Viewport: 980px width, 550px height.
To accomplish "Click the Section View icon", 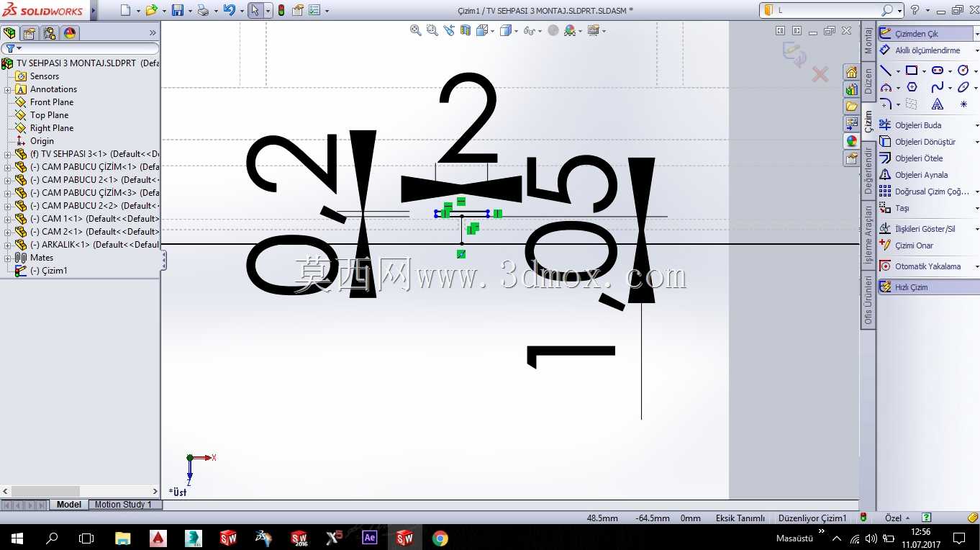I will pos(466,30).
